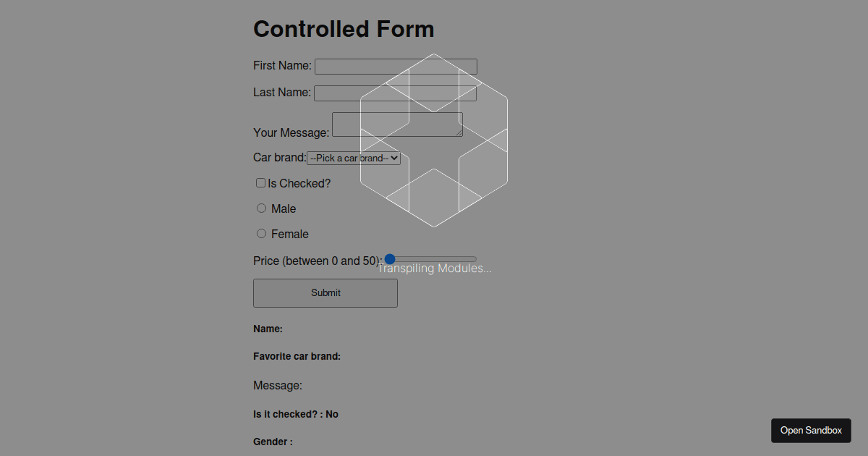Select the Male radio button
Screen dimensions: 868x456
tap(261, 208)
